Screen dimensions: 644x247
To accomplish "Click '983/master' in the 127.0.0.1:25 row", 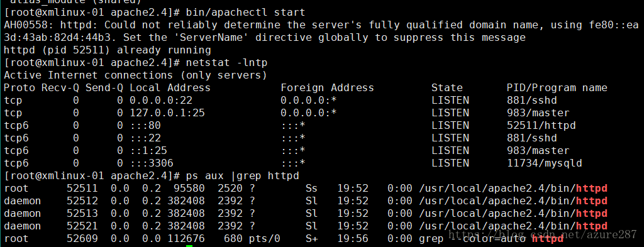I will point(538,113).
